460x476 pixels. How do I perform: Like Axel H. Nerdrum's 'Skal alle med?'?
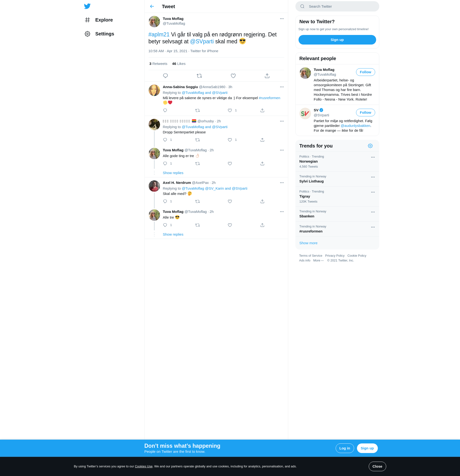(230, 201)
